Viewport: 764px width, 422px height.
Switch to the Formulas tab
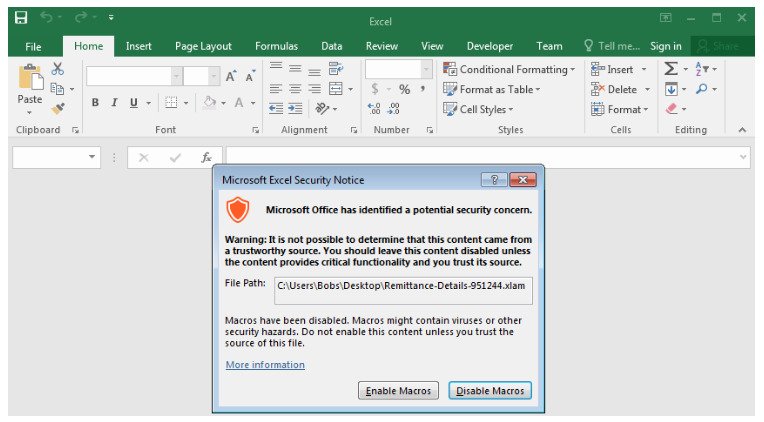click(276, 46)
